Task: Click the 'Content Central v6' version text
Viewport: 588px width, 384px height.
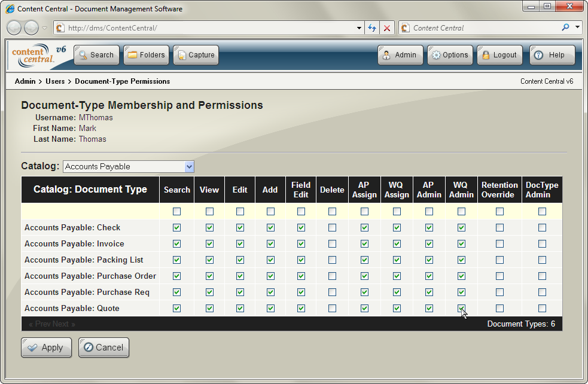Action: pos(547,81)
